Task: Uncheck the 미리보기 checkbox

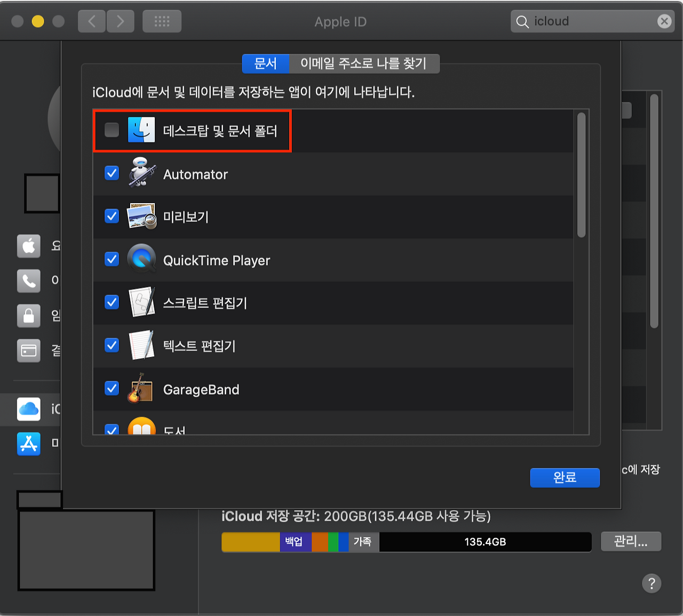Action: (x=112, y=216)
